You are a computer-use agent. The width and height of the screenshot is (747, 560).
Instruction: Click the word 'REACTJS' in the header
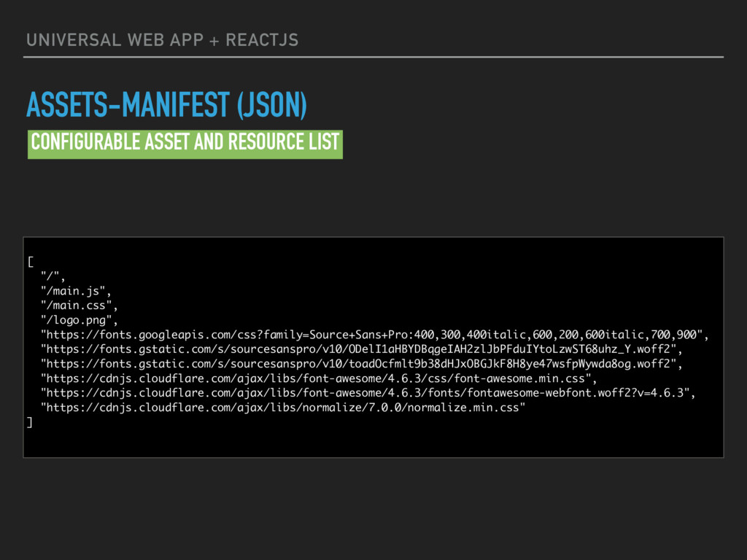(262, 40)
